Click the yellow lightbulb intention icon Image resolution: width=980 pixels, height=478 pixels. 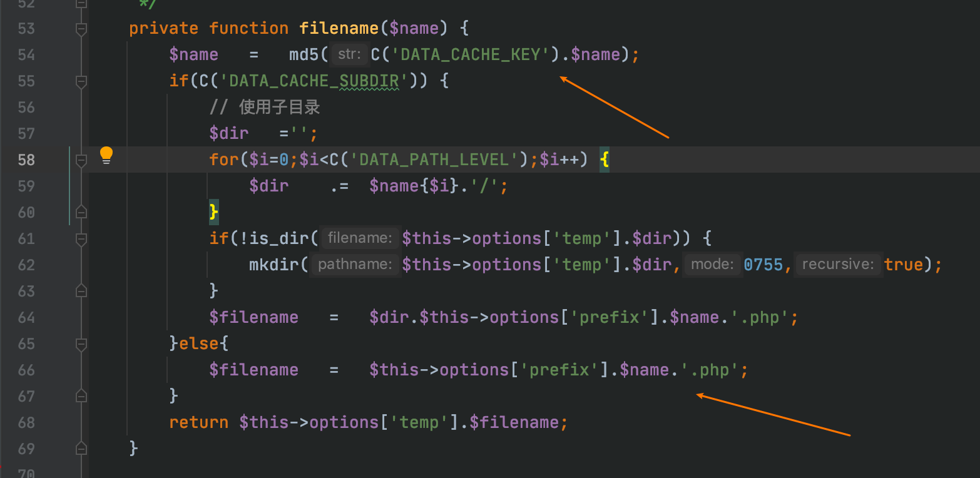[106, 155]
